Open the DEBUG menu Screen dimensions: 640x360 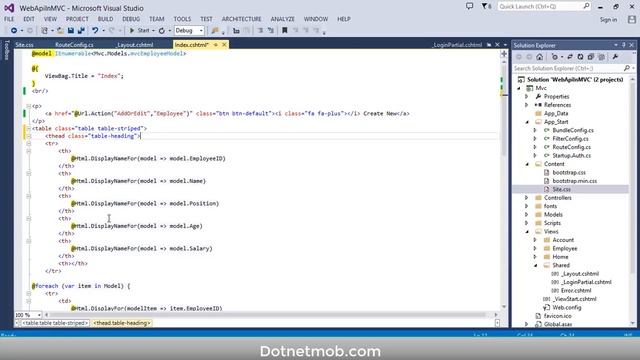(131, 19)
